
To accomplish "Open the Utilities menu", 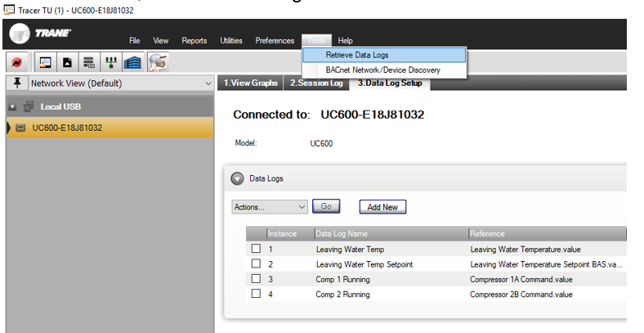I will click(231, 40).
